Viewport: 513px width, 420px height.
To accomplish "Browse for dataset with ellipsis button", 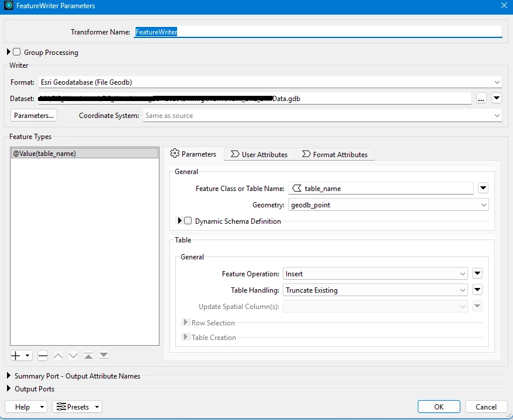I will [x=481, y=99].
